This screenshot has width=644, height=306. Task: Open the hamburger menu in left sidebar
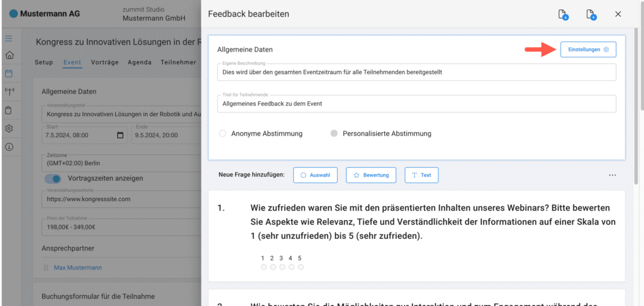click(9, 38)
